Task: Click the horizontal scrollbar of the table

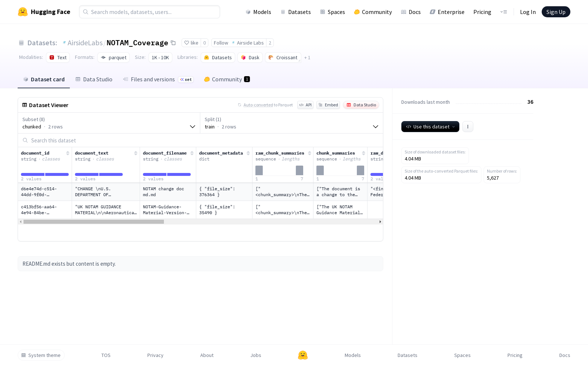Action: coord(94,222)
